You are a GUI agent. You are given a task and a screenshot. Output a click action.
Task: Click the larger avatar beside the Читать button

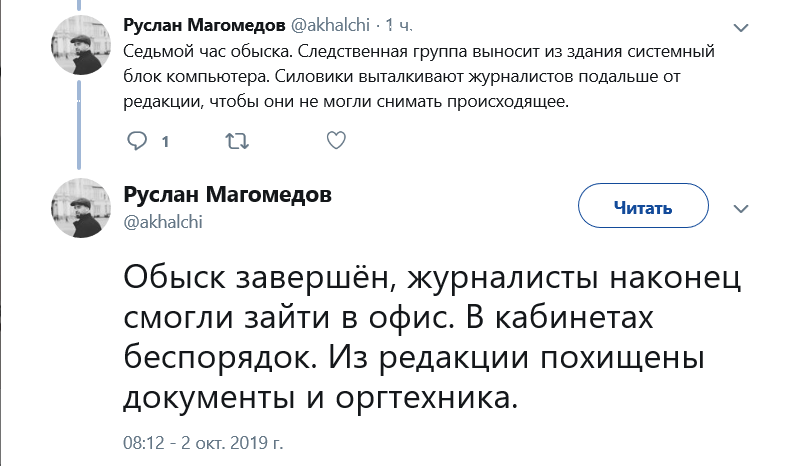point(78,209)
